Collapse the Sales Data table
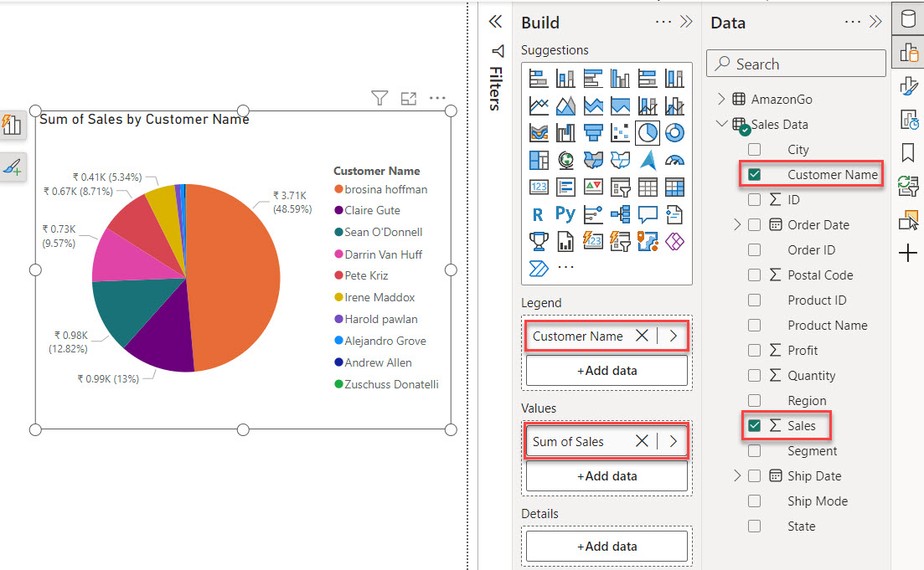 pos(722,124)
